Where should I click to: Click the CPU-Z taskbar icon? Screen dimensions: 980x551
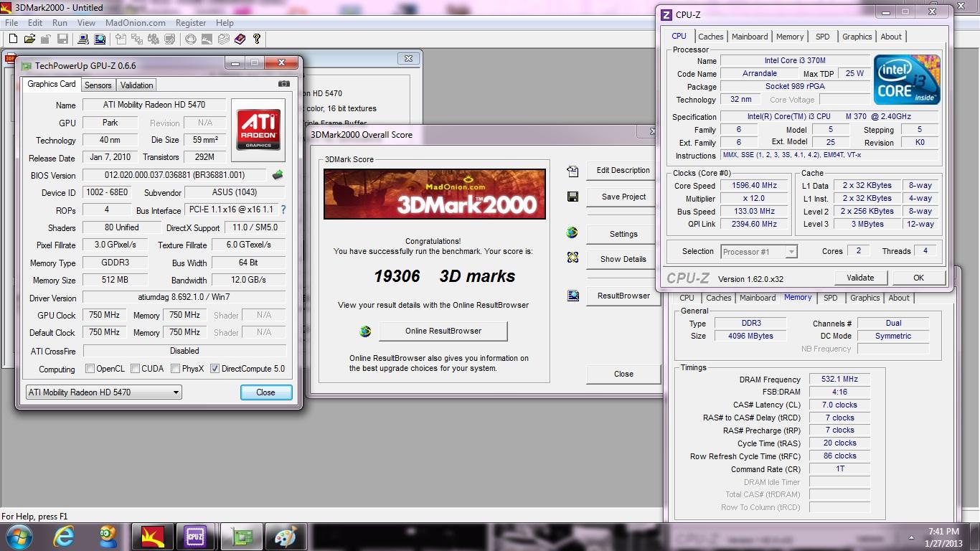(196, 536)
